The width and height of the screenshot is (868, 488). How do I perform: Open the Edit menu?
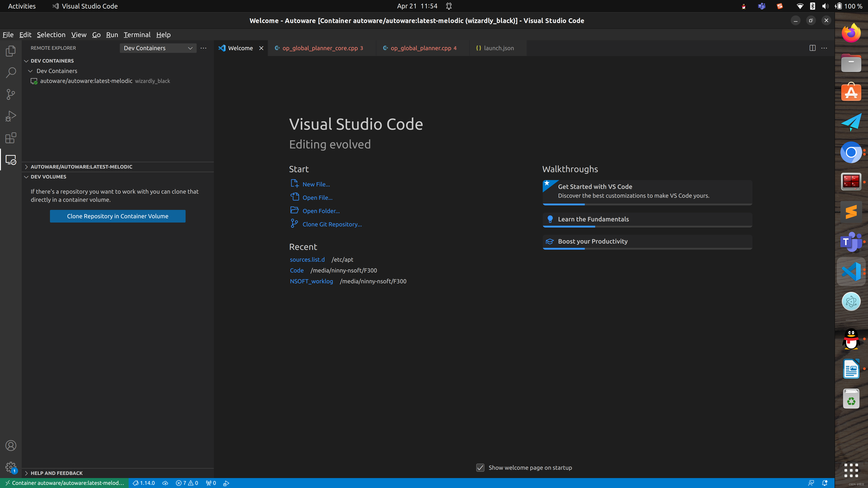click(x=25, y=35)
